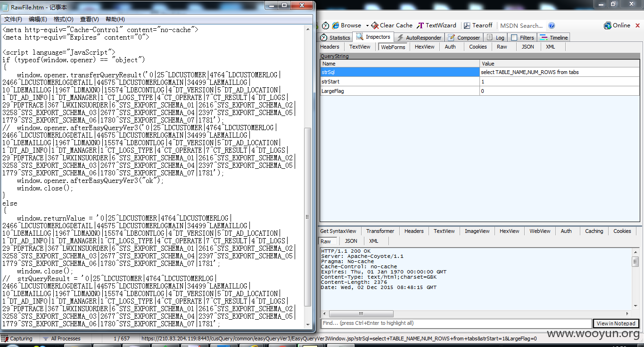Click response pane horizontal scrollbar thumb
The image size is (644, 347).
point(361,314)
